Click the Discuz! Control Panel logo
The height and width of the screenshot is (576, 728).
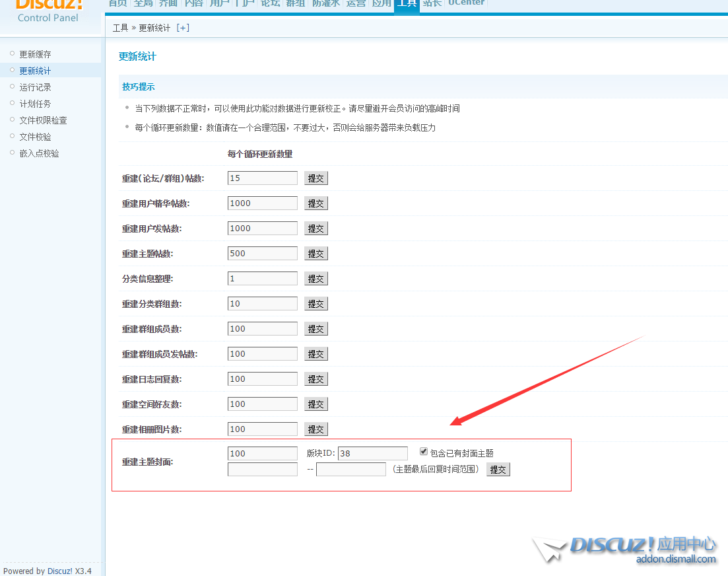(x=48, y=10)
